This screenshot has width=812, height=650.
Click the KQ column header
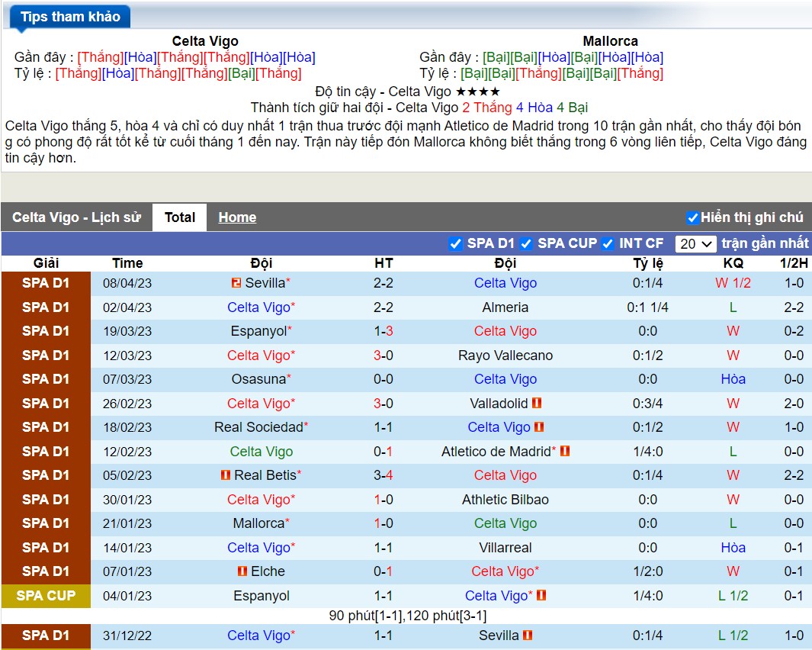(x=733, y=263)
